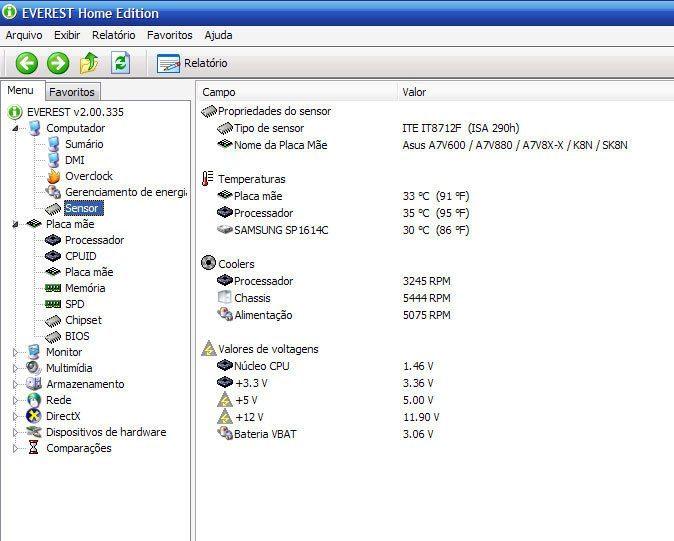Open the Arquivo menu
The width and height of the screenshot is (674, 541).
[24, 35]
